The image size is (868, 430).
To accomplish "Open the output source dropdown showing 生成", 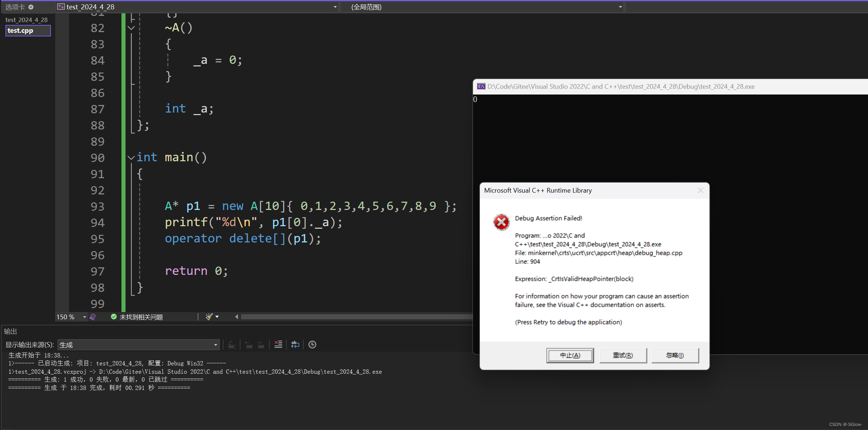I will click(x=139, y=345).
